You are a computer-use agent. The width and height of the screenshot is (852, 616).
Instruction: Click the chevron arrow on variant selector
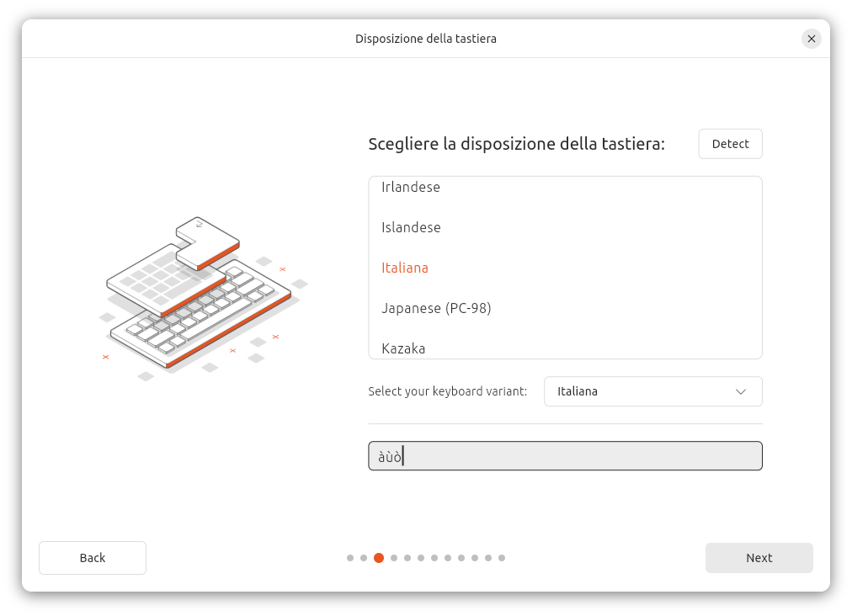[741, 391]
